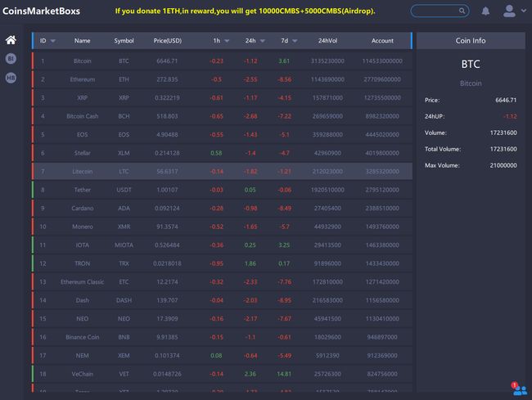Click the USDT symbol cell

tap(124, 190)
